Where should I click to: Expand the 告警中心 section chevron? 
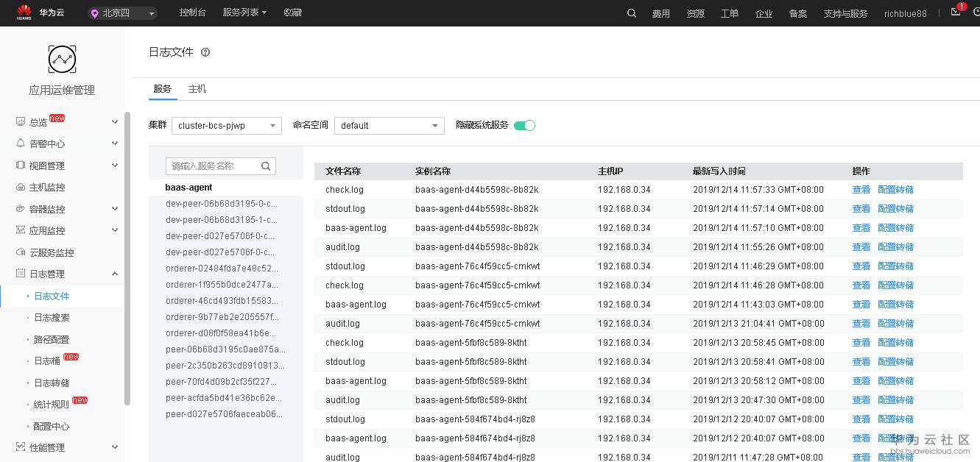pyautogui.click(x=114, y=143)
